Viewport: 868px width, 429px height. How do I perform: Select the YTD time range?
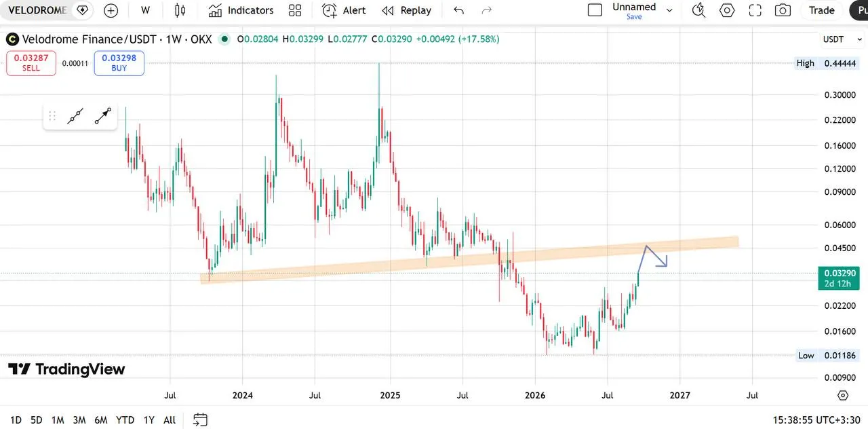(x=125, y=420)
